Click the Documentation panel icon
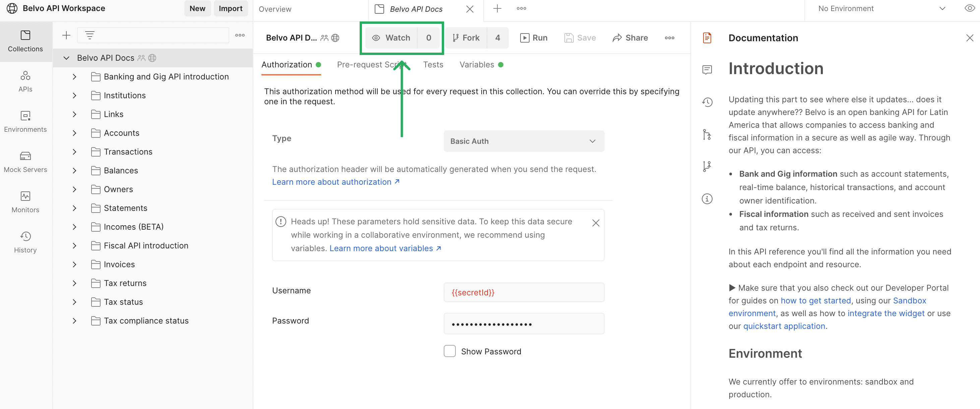Viewport: 980px width, 409px height. [707, 38]
